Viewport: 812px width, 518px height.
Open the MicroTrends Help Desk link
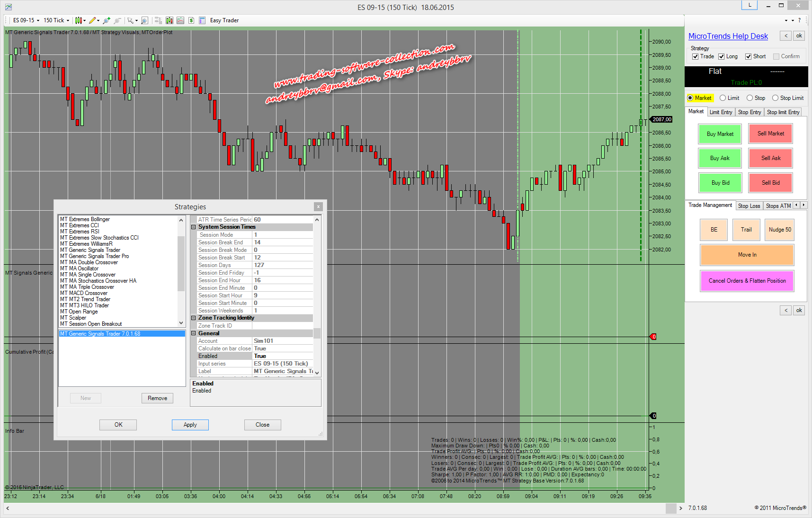(728, 36)
